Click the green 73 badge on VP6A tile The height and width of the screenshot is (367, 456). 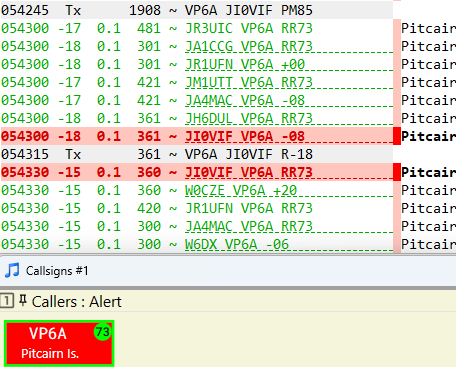point(102,332)
